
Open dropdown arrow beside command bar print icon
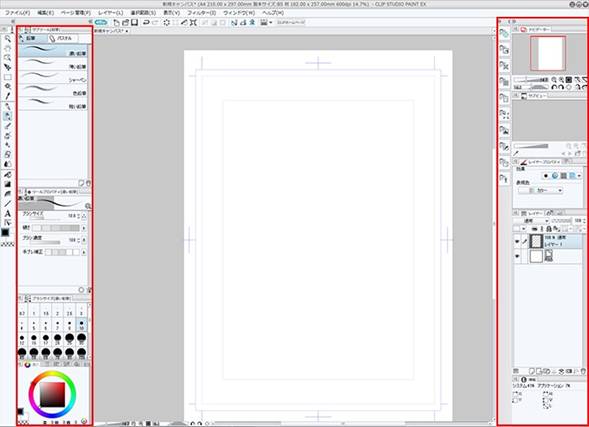click(x=271, y=23)
